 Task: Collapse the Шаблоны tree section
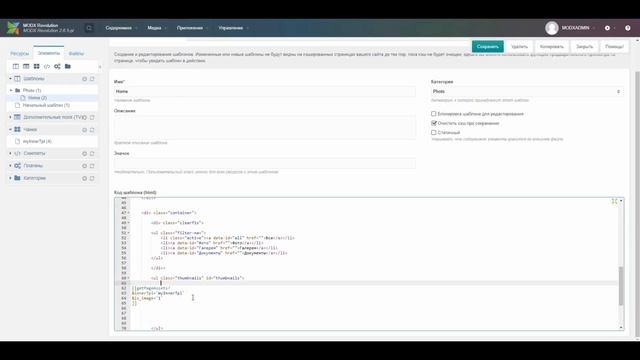click(x=10, y=78)
